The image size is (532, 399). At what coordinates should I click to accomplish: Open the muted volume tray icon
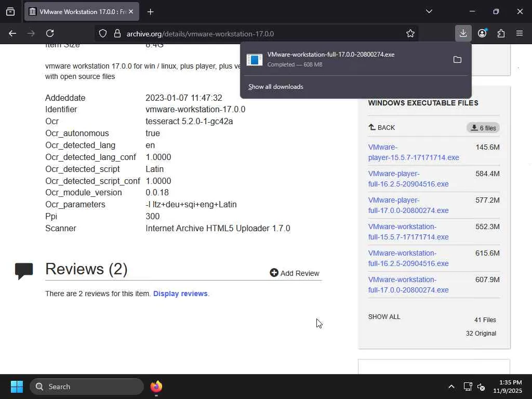(x=481, y=387)
